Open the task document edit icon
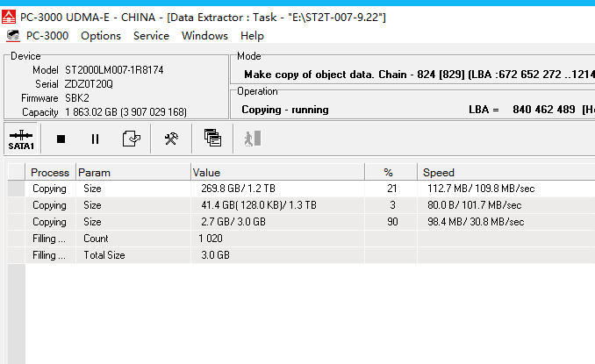595x364 pixels. click(x=131, y=139)
